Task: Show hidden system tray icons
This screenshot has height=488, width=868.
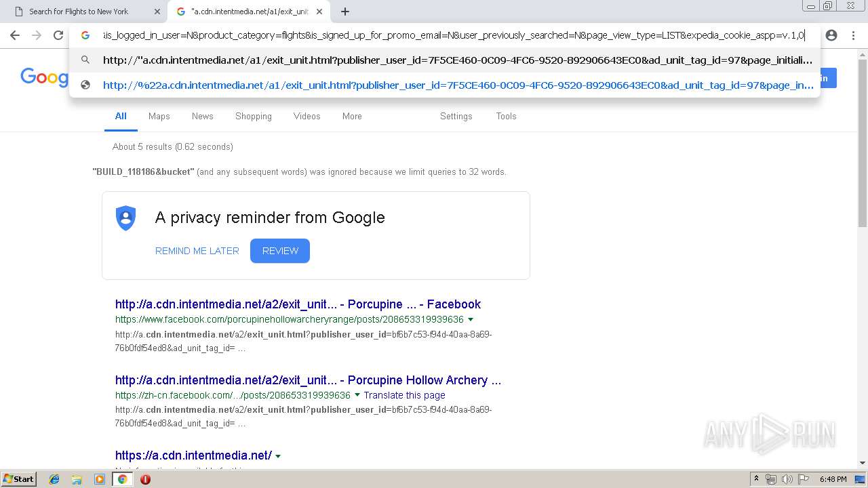Action: pos(756,479)
